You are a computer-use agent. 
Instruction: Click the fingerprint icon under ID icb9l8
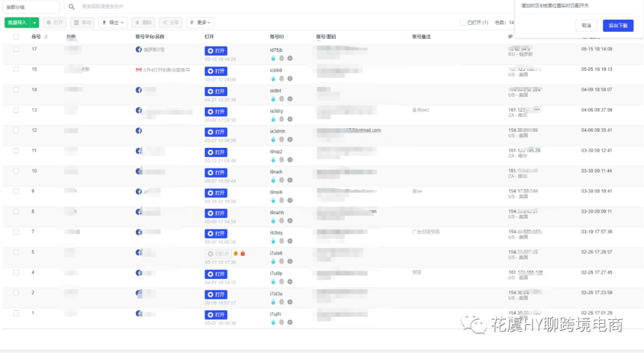click(x=281, y=79)
